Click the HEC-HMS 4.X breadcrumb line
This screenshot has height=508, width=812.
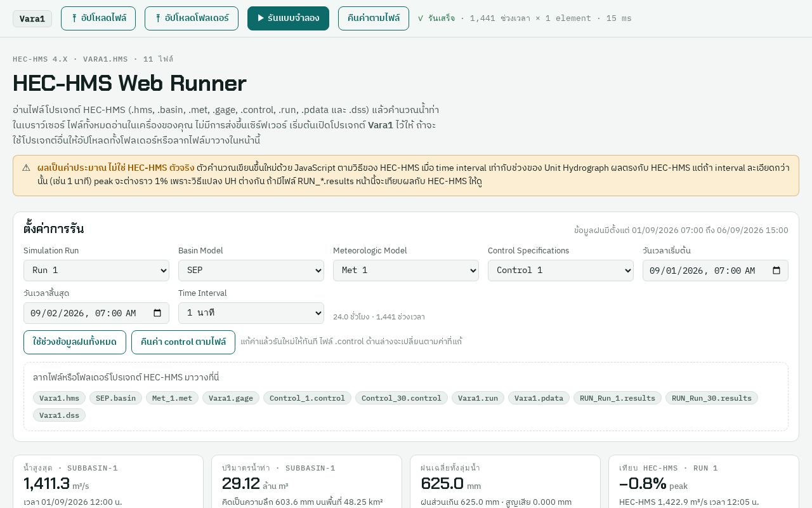93,59
